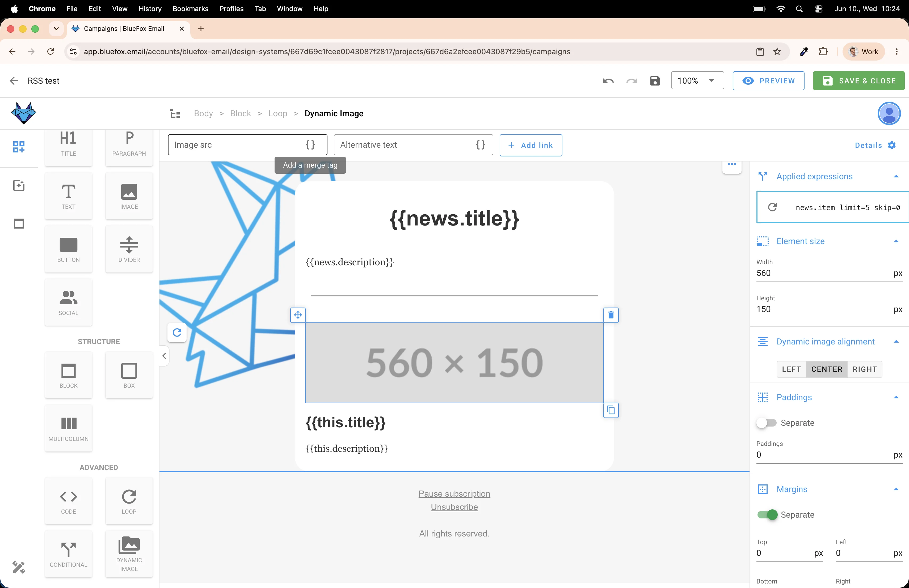The width and height of the screenshot is (909, 588).
Task: Open the structure tree icon near breadcrumb
Action: click(175, 113)
